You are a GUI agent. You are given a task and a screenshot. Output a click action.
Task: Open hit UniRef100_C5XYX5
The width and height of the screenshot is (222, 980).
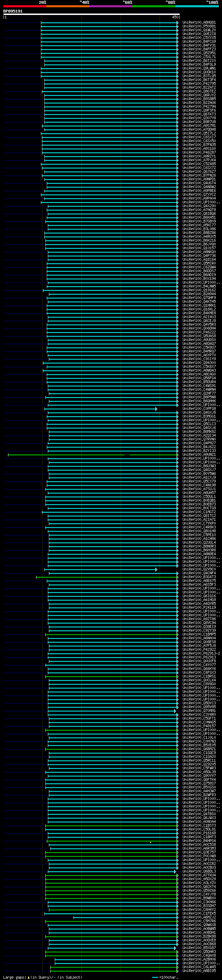(199, 38)
